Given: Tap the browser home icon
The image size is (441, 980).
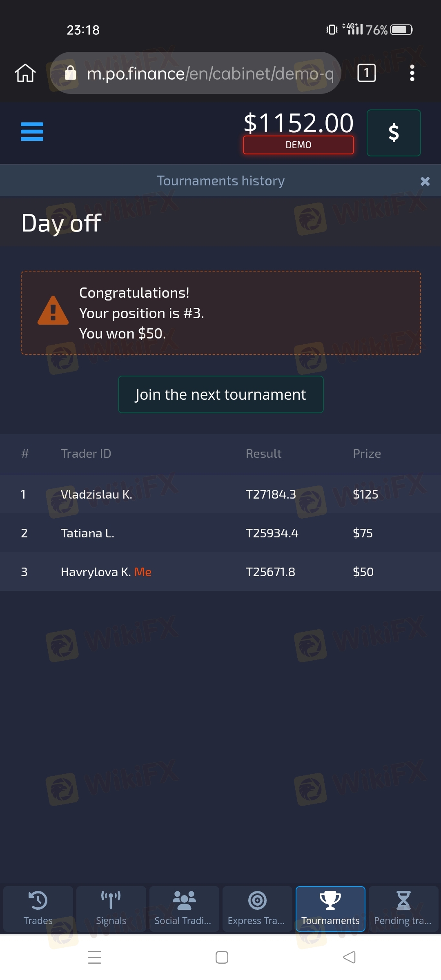Looking at the screenshot, I should 25,73.
